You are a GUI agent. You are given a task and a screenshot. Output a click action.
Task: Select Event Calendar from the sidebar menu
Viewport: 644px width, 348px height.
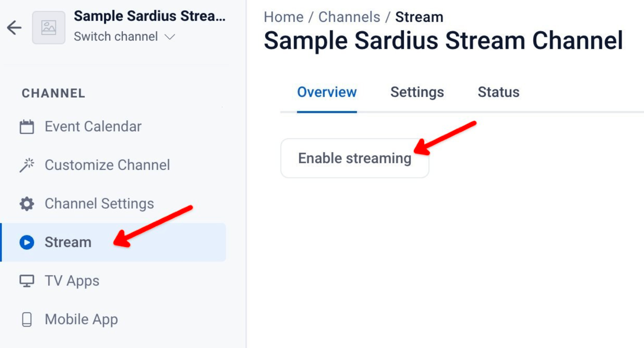[x=93, y=126]
